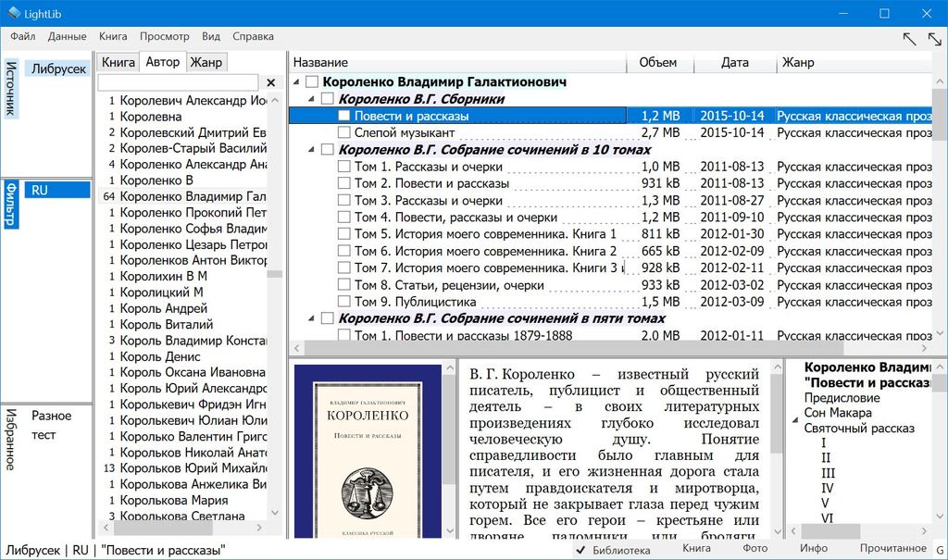Switch to the Жанр tab
This screenshot has height=560, width=948.
click(x=206, y=63)
